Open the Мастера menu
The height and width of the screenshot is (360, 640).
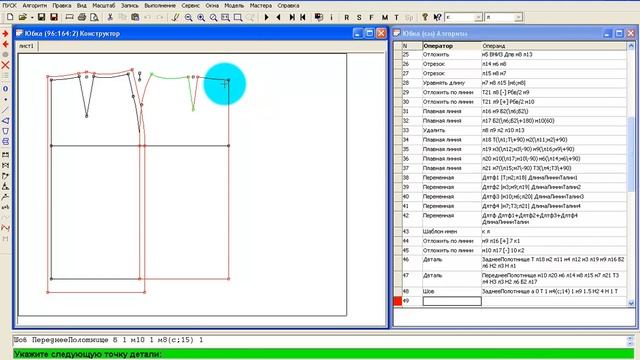(261, 5)
